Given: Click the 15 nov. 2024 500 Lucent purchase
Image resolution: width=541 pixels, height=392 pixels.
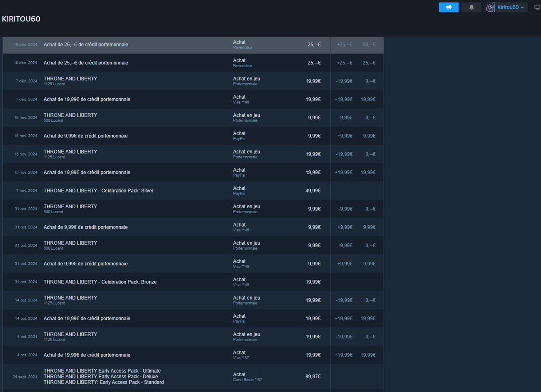Looking at the screenshot, I should [x=193, y=118].
